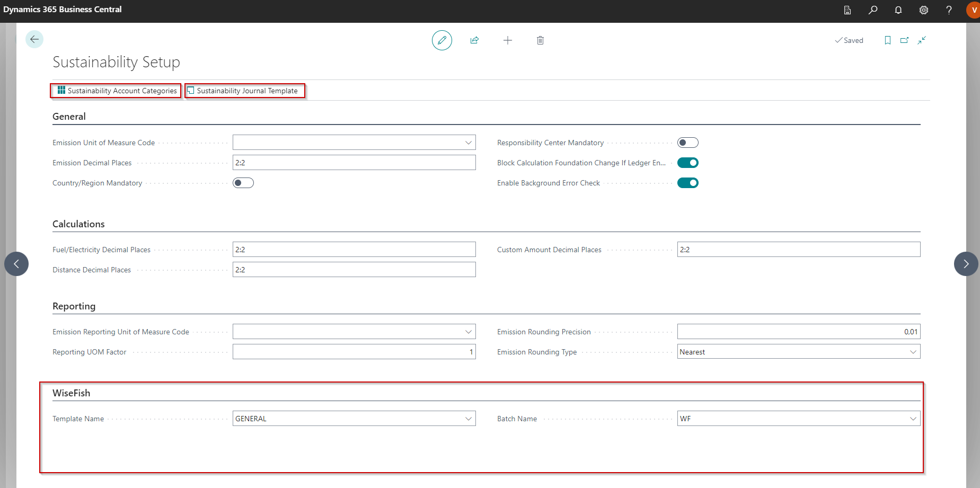Open page in new window icon
The height and width of the screenshot is (488, 980).
904,40
